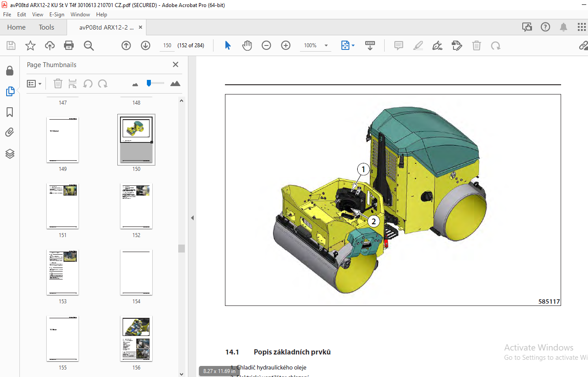Open the File menu

click(x=7, y=14)
